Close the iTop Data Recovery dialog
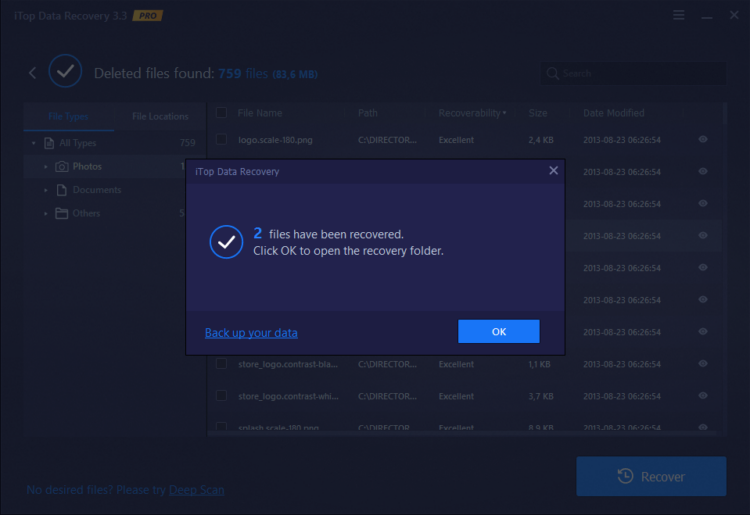Image resolution: width=750 pixels, height=515 pixels. coord(553,171)
